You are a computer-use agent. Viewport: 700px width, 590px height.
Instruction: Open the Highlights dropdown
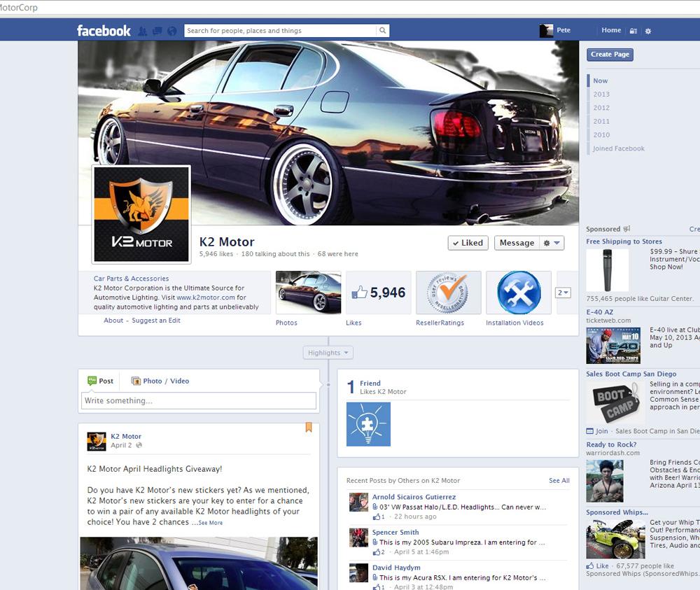tap(328, 353)
